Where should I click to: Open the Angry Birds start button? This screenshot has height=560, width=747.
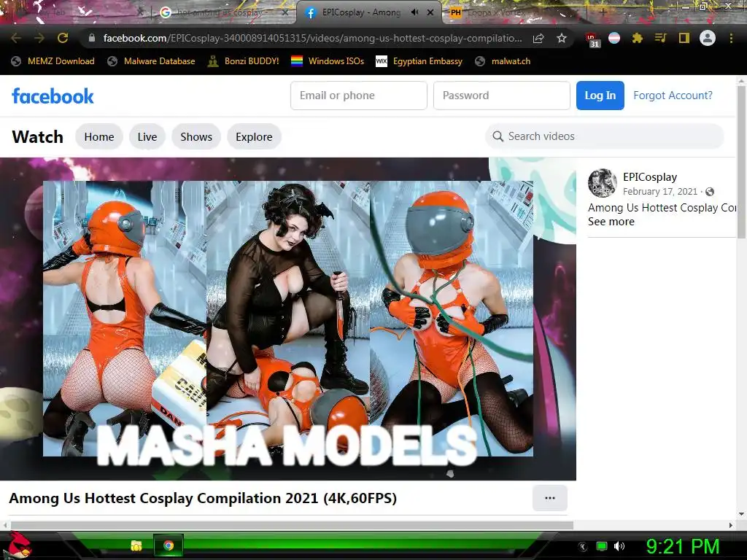coord(18,545)
